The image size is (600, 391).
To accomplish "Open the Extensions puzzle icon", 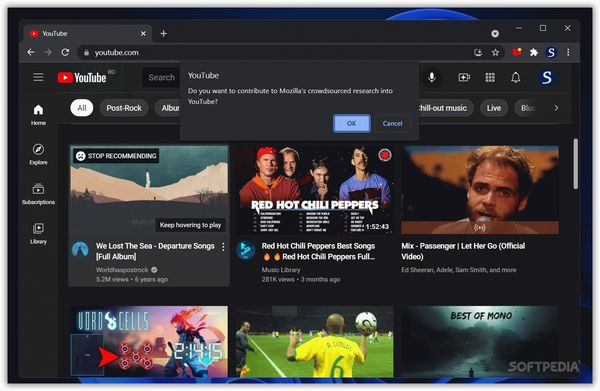I will coord(534,52).
